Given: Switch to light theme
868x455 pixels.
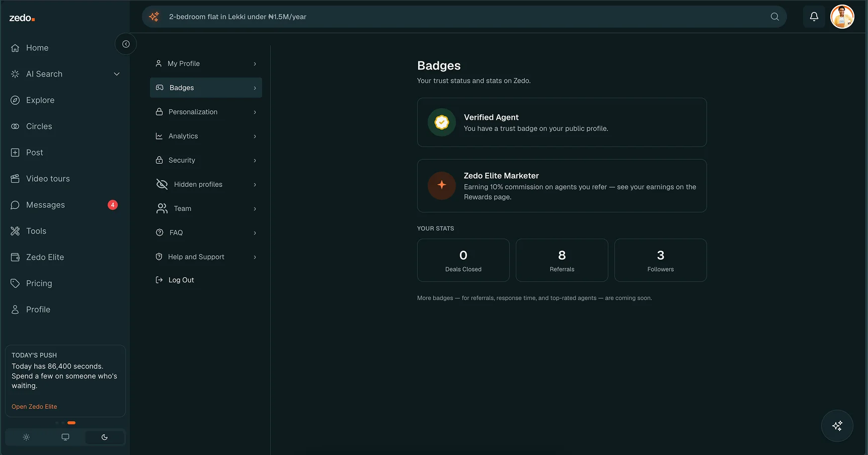Looking at the screenshot, I should click(26, 437).
